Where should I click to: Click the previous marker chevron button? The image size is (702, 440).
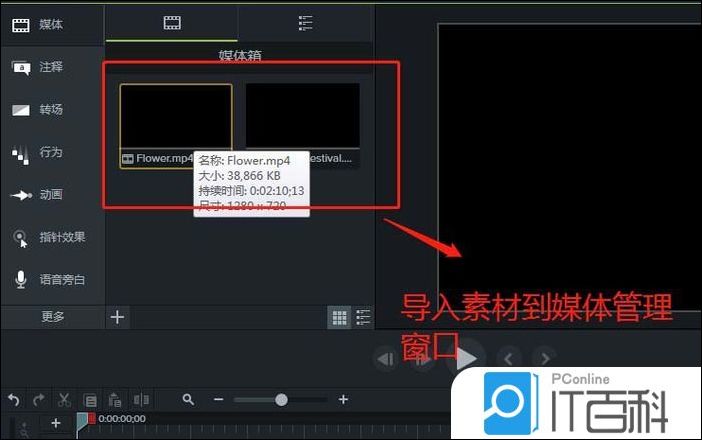point(508,359)
